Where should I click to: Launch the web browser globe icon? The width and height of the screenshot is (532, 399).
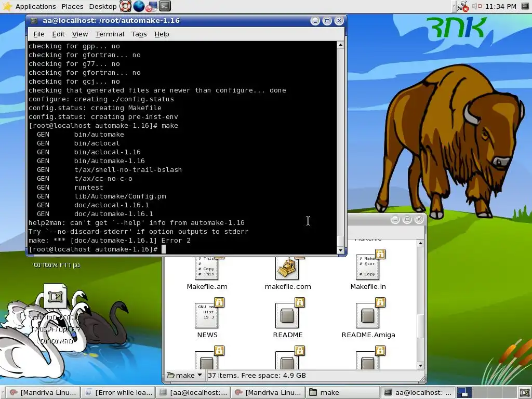138,6
